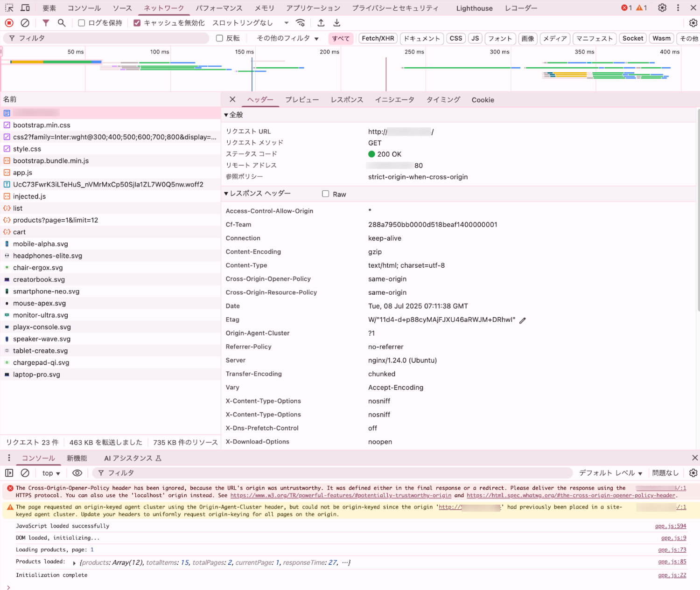Select the すべて filter button
The image size is (700, 590).
pyautogui.click(x=341, y=38)
